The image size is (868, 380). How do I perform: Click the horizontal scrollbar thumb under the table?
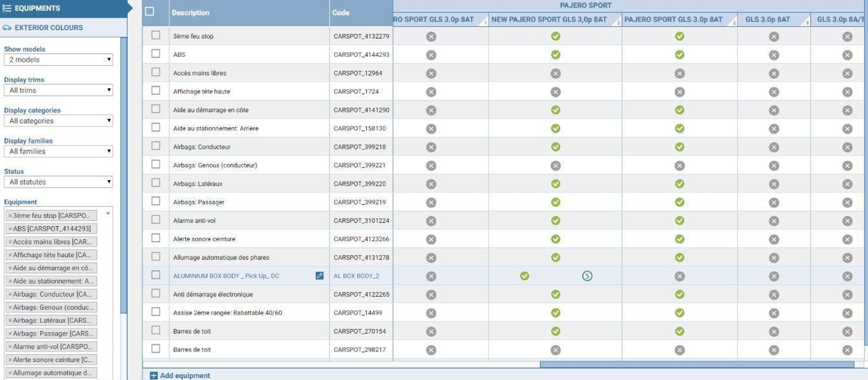697,364
